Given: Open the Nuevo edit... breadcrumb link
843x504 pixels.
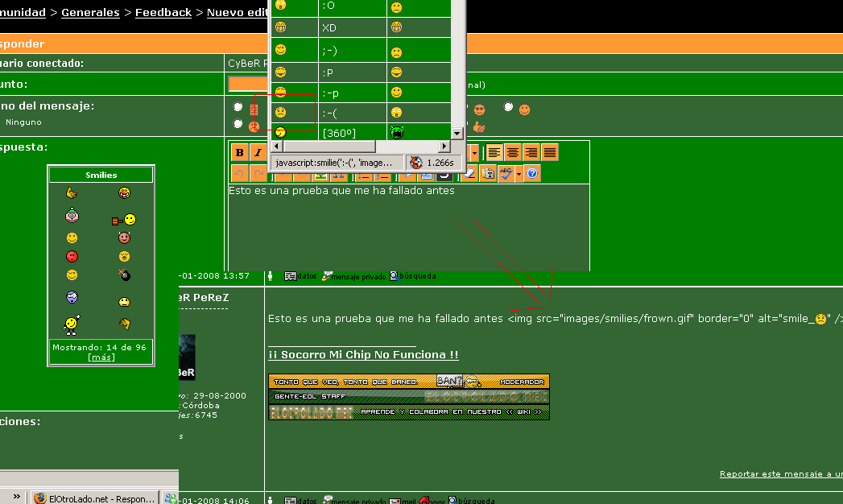Looking at the screenshot, I should [237, 12].
